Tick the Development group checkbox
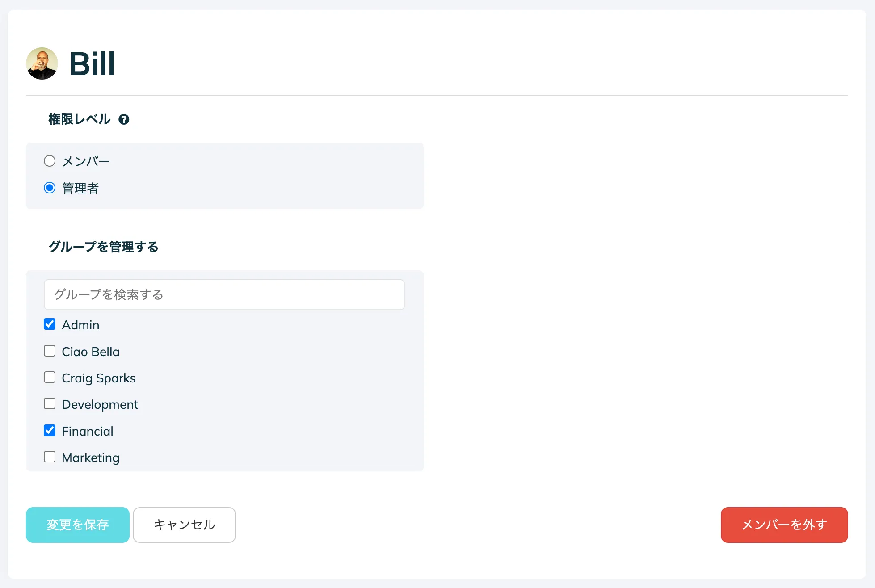The width and height of the screenshot is (875, 588). click(x=50, y=403)
